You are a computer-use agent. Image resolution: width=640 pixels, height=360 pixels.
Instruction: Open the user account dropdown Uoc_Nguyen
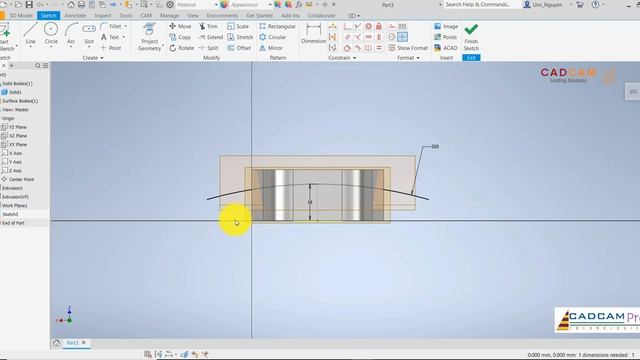[546, 4]
